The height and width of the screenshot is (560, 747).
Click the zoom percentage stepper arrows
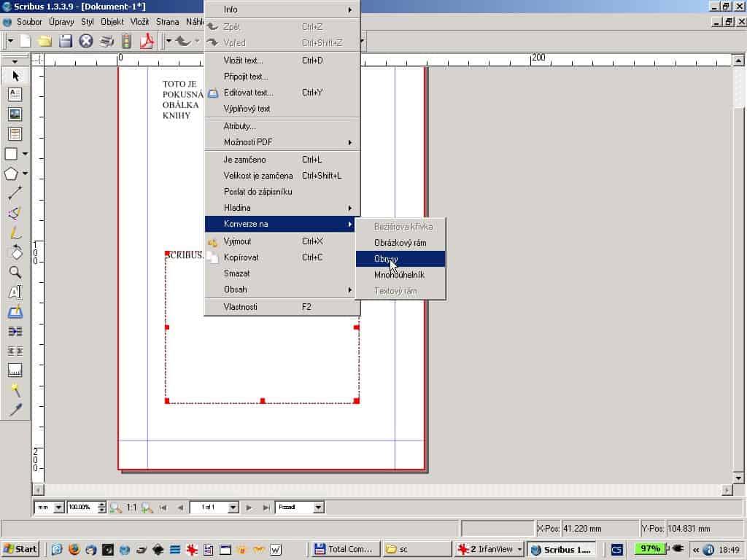tap(101, 507)
